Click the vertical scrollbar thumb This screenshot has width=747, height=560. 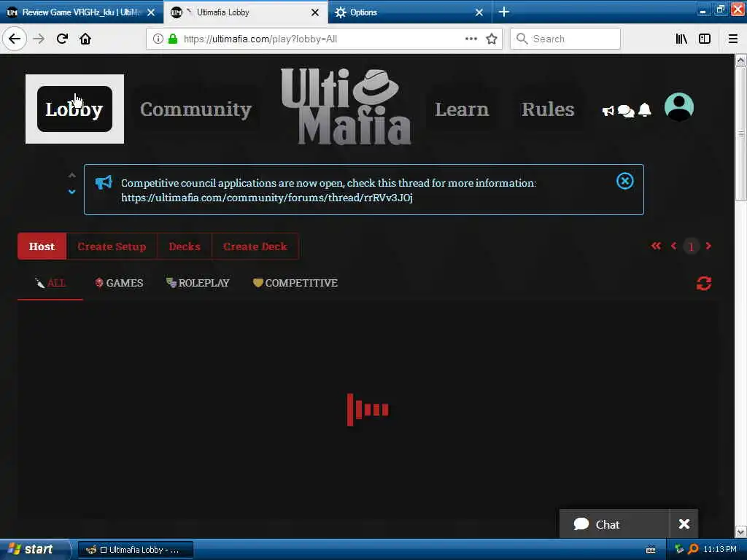[x=741, y=134]
